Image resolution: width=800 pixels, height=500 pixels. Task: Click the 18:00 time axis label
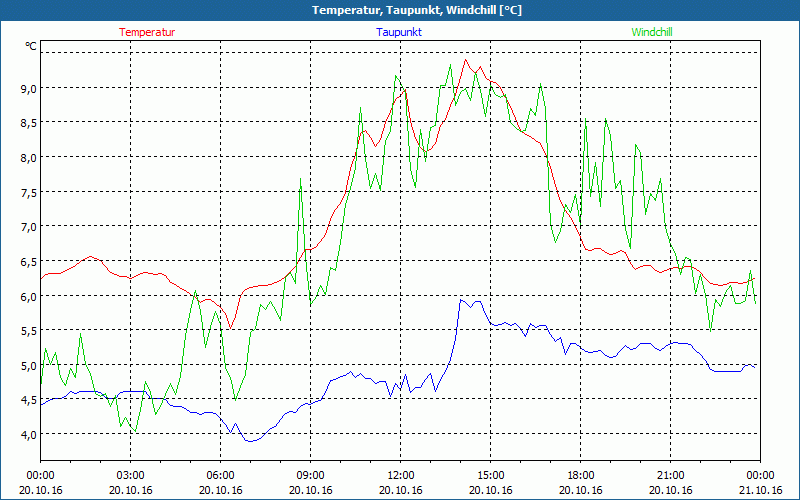tap(581, 476)
